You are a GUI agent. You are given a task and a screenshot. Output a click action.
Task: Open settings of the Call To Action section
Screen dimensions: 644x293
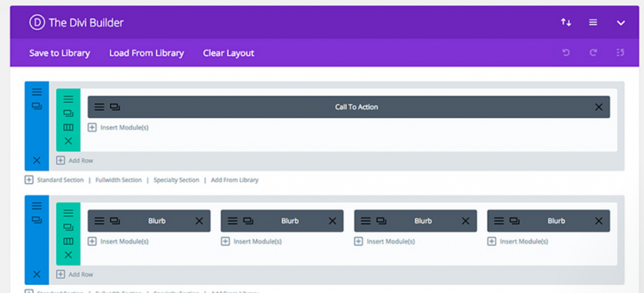point(37,92)
